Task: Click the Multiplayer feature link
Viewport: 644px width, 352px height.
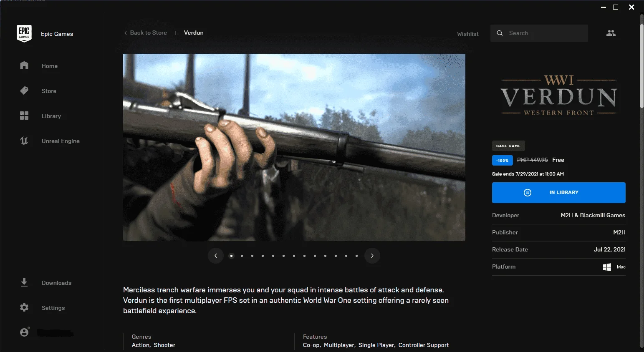Action: tap(339, 345)
